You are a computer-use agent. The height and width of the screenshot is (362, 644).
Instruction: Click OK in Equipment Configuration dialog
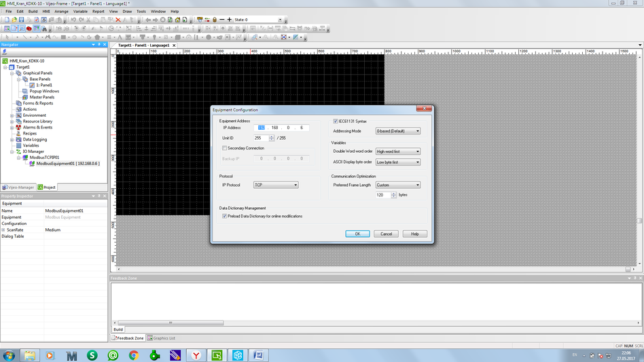point(357,234)
